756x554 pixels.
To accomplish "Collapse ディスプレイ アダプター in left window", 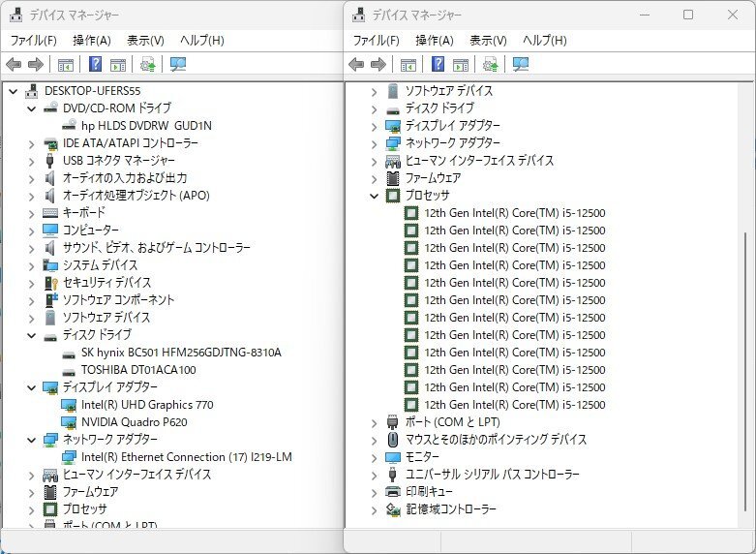I will 31,387.
